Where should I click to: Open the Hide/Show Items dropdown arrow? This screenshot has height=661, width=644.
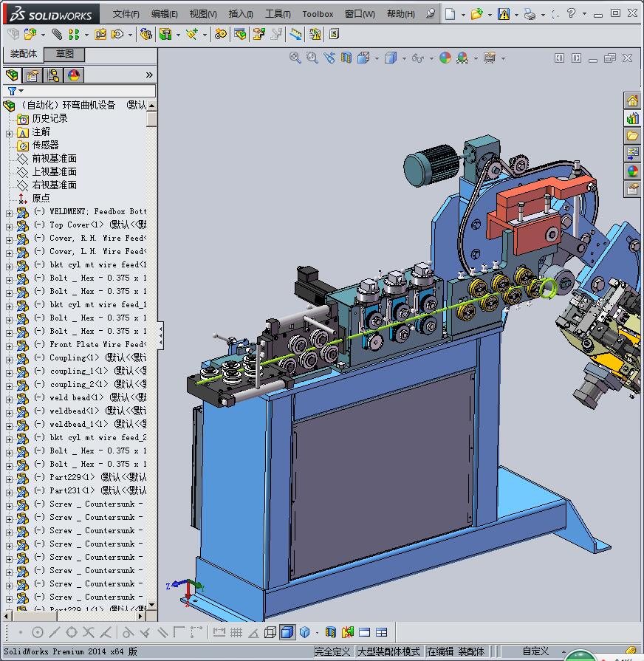pos(430,58)
